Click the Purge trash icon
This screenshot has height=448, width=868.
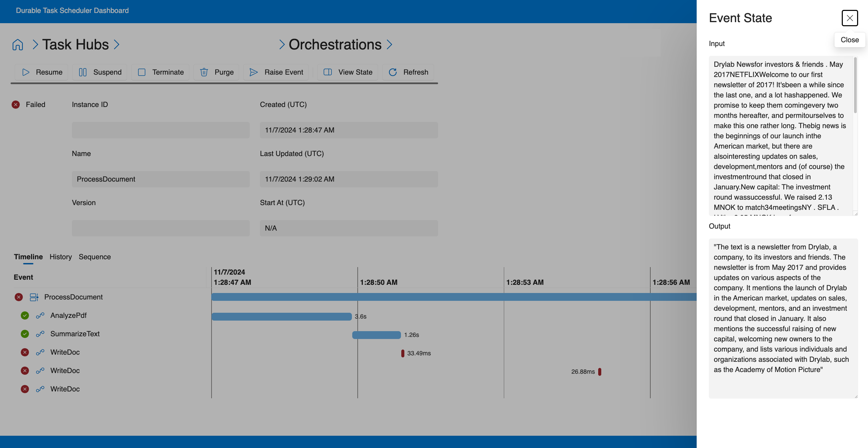tap(204, 72)
